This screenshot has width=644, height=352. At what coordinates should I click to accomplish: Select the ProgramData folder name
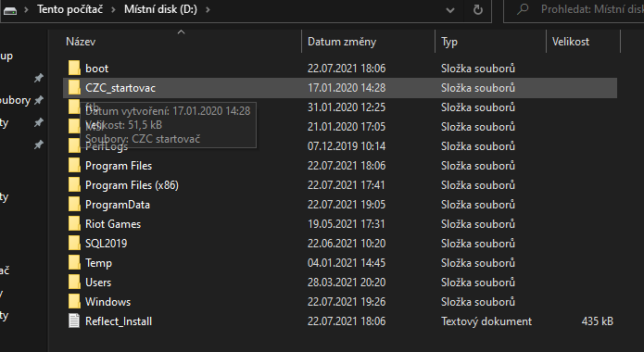coord(118,205)
